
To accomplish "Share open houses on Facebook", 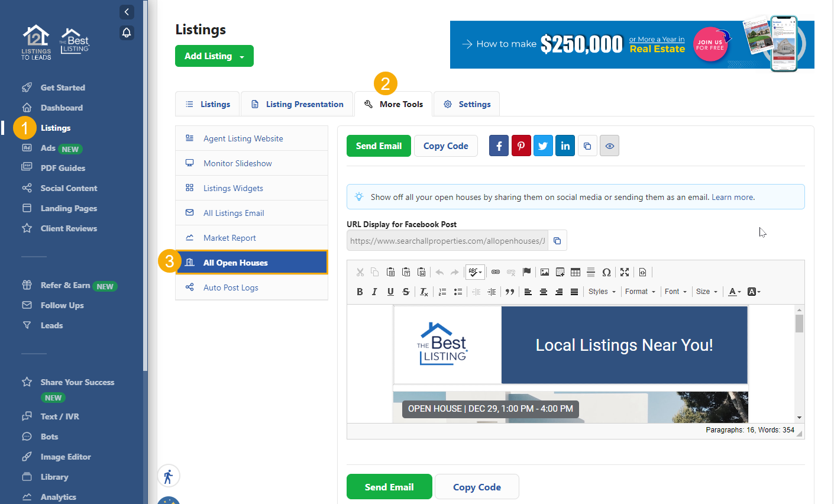I will click(499, 146).
